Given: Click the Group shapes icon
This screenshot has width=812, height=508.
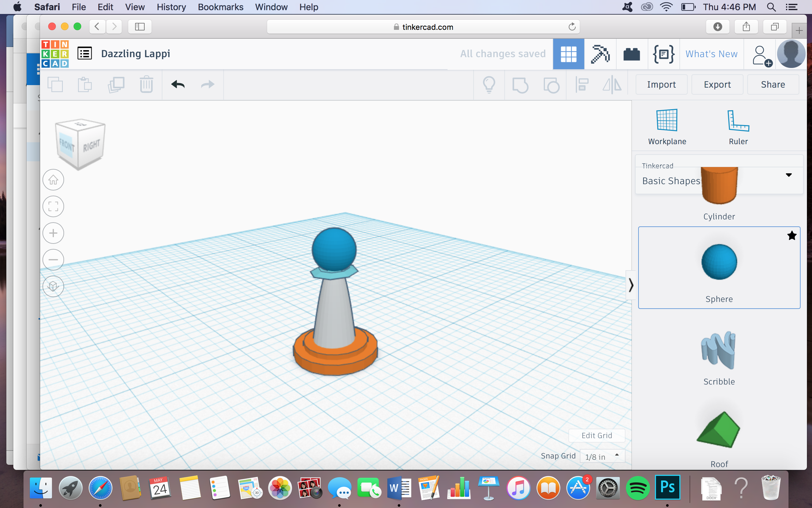Looking at the screenshot, I should tap(520, 85).
